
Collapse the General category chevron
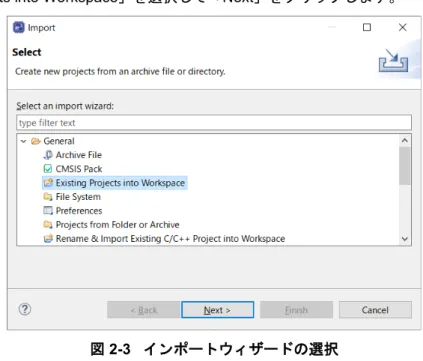click(23, 141)
